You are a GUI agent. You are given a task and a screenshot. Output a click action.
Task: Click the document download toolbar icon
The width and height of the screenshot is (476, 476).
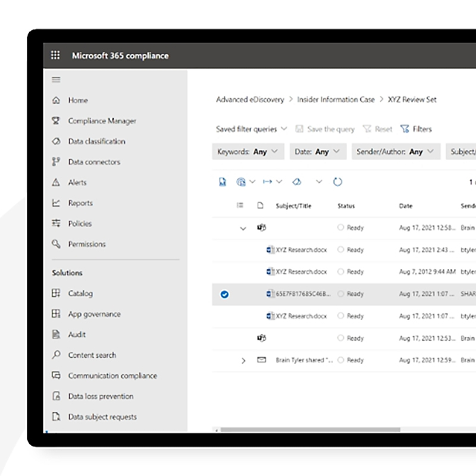223,182
